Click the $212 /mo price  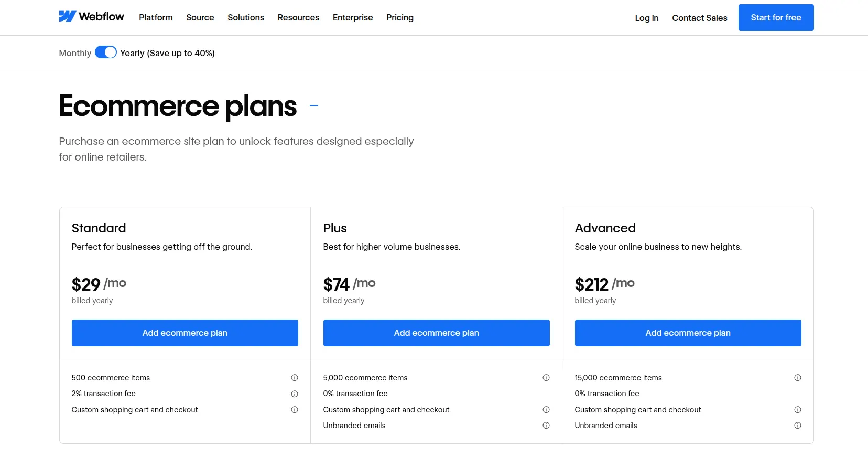pyautogui.click(x=605, y=284)
